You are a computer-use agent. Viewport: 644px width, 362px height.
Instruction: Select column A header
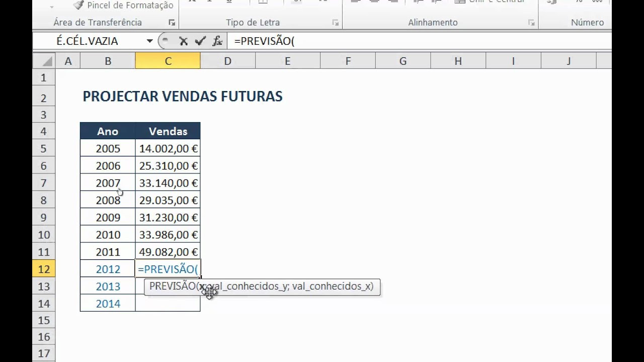pos(68,61)
